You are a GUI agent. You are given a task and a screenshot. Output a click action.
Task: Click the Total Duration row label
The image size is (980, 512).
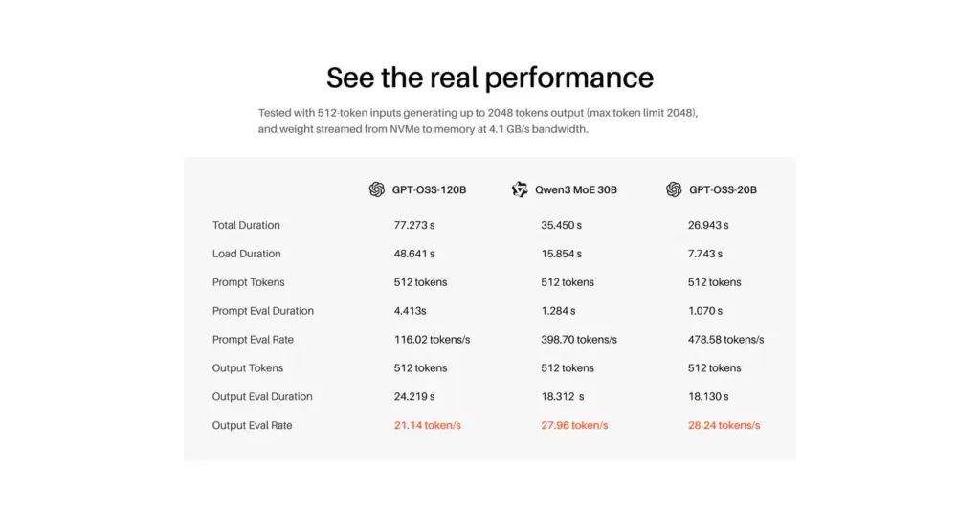[246, 225]
